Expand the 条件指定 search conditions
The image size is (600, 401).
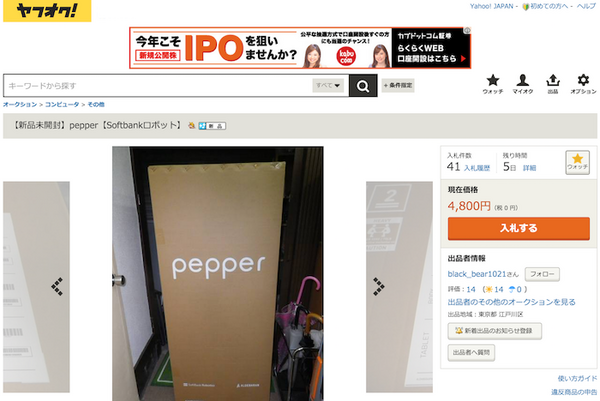pos(398,85)
